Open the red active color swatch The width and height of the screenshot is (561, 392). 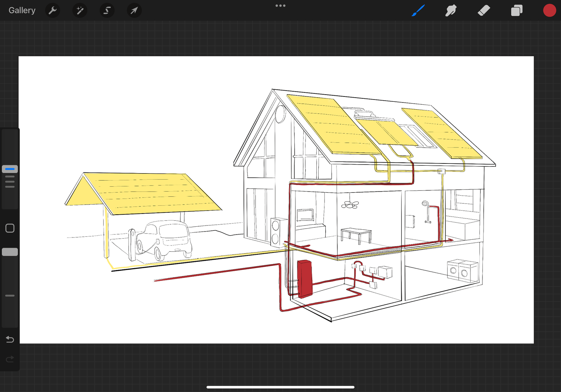pos(549,10)
